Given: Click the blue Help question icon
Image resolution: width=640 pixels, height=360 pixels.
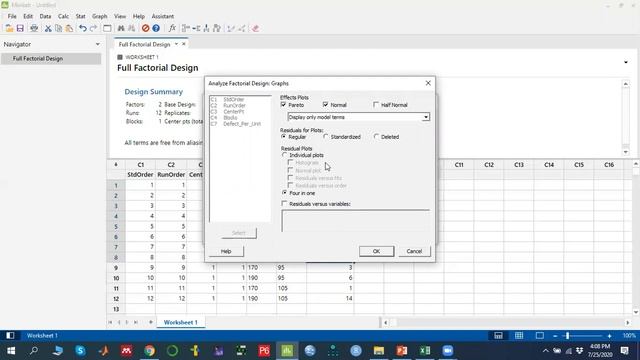Looking at the screenshot, I should click(x=156, y=28).
